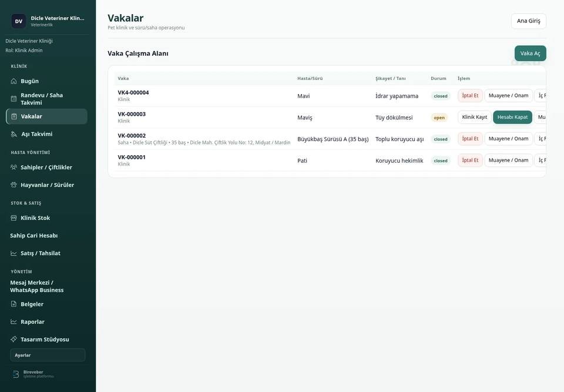
Task: Click the Bireveber platform logo
Action: point(16,374)
